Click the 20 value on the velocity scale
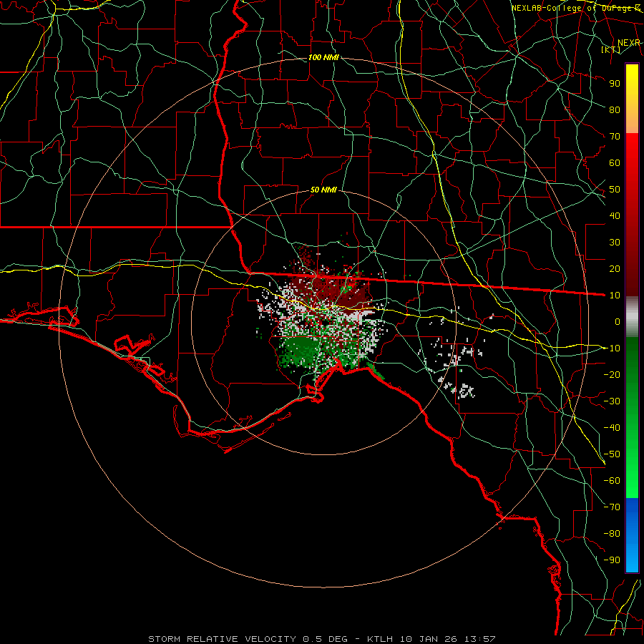The width and height of the screenshot is (644, 644). [x=615, y=268]
